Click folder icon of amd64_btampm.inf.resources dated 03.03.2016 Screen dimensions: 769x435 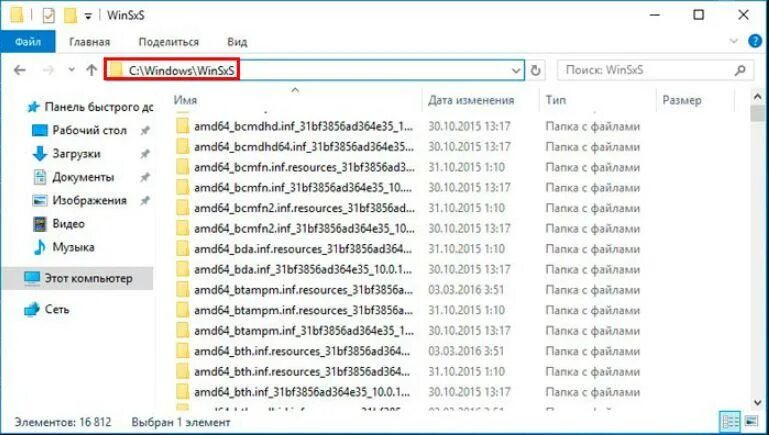tap(182, 289)
